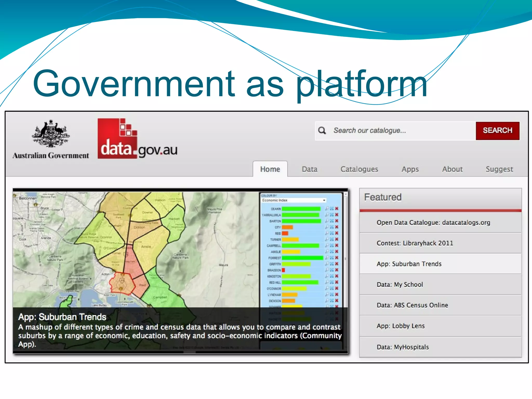532x399 pixels.
Task: Click the KINGSTON label in suburb list
Action: click(274, 276)
